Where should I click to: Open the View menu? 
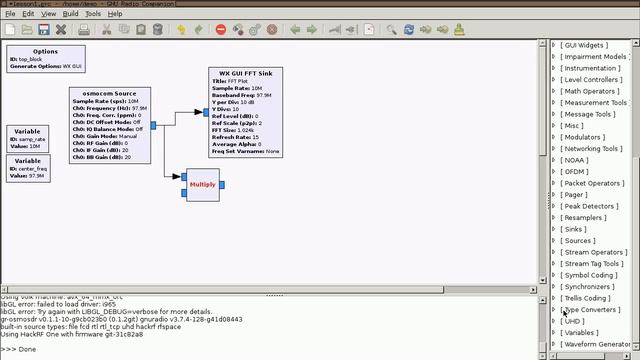pyautogui.click(x=49, y=13)
